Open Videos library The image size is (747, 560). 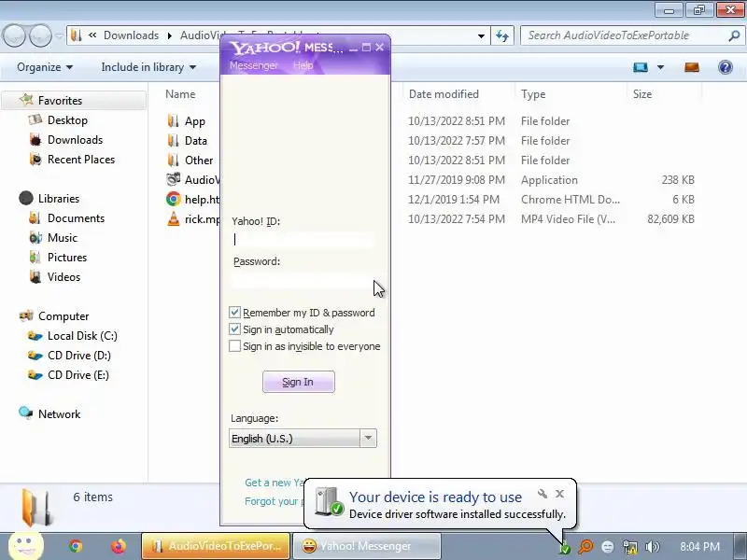(63, 276)
